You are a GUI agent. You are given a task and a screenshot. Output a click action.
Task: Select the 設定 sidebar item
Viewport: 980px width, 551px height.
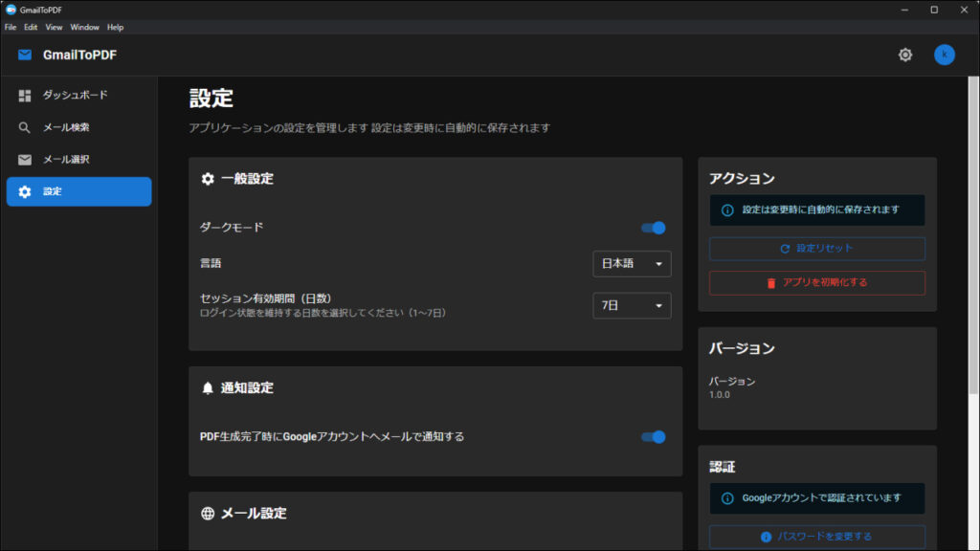[x=78, y=191]
